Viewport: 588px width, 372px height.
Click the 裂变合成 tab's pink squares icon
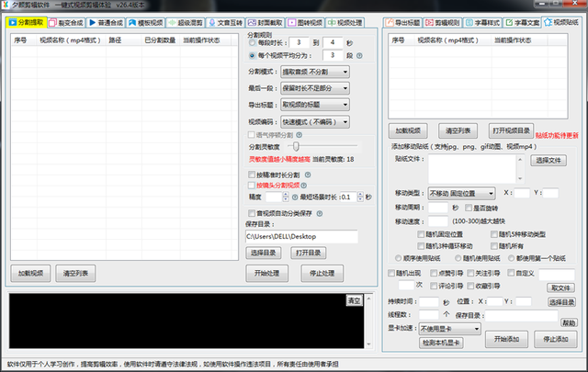click(53, 23)
